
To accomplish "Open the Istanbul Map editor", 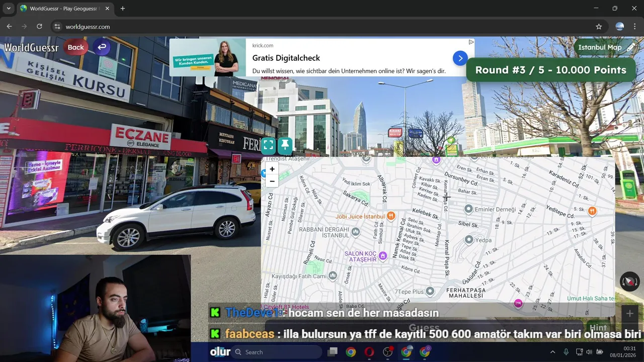I will pyautogui.click(x=606, y=47).
